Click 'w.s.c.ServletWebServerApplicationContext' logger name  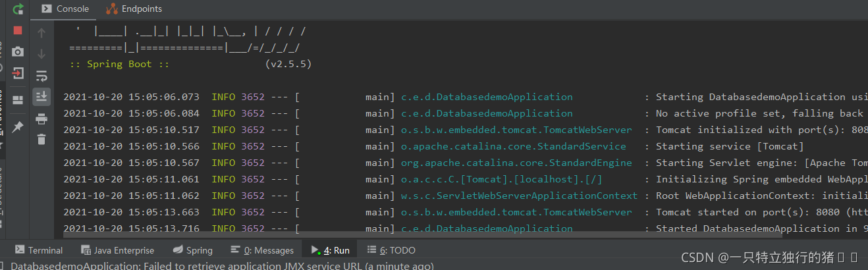(x=519, y=196)
